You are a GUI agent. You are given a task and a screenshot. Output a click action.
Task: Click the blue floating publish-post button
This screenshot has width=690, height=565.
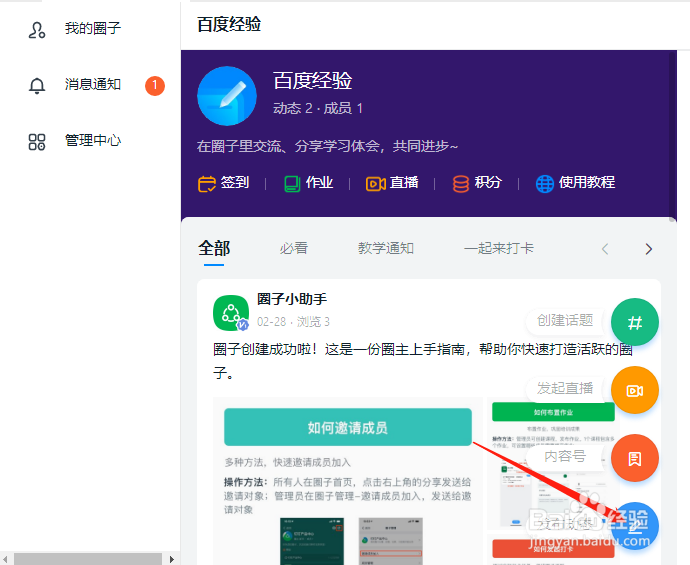click(x=635, y=526)
